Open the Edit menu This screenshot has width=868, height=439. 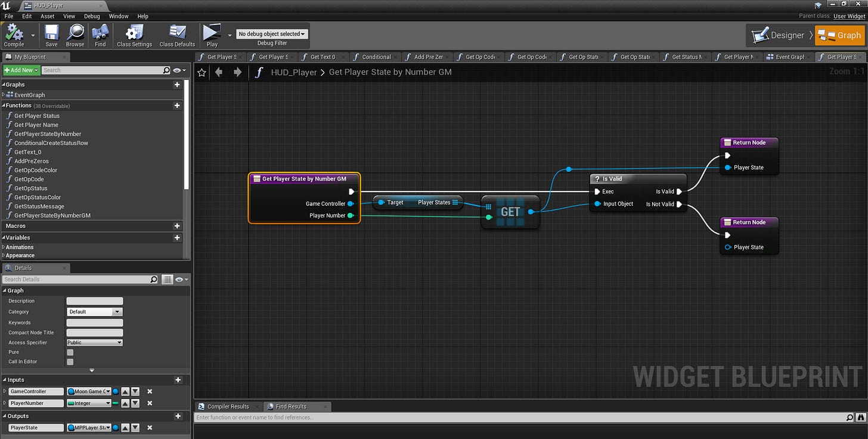tap(27, 16)
